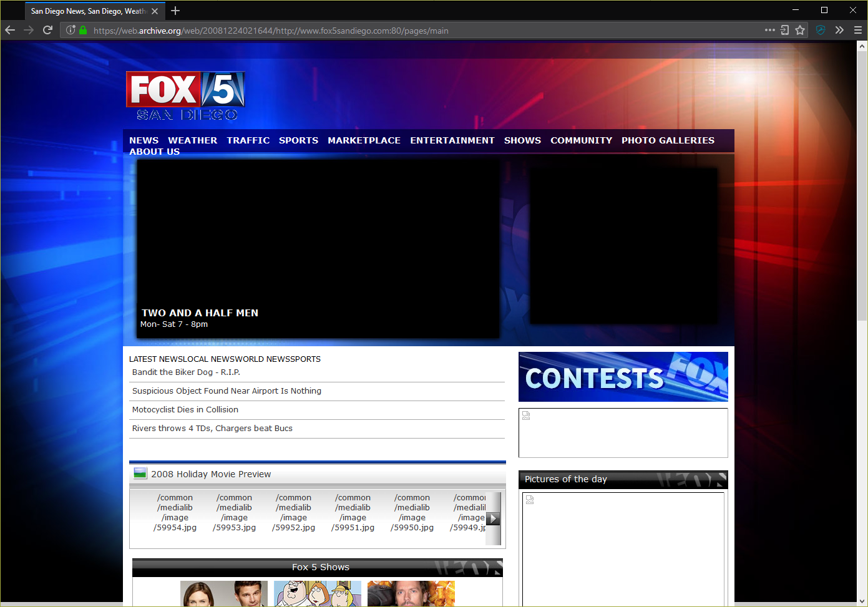Open a new browser tab
The width and height of the screenshot is (868, 607).
pyautogui.click(x=175, y=11)
